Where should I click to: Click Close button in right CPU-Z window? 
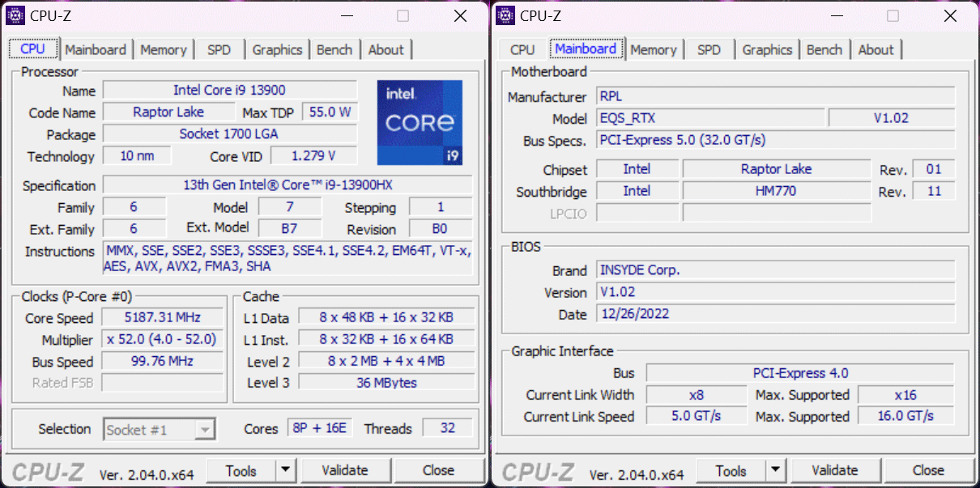point(928,470)
